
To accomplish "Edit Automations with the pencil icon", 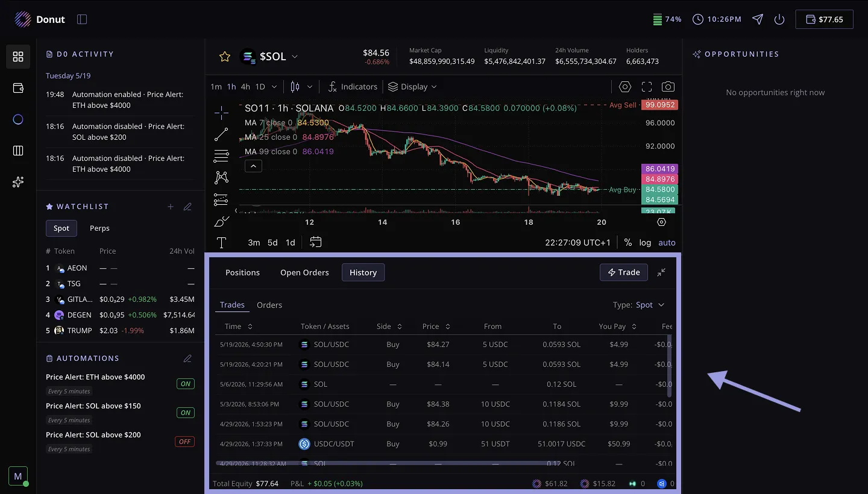I will coord(187,358).
